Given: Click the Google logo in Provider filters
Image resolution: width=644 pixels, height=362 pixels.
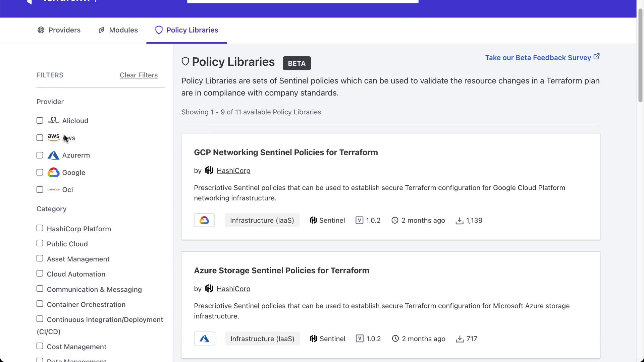Looking at the screenshot, I should pyautogui.click(x=53, y=173).
